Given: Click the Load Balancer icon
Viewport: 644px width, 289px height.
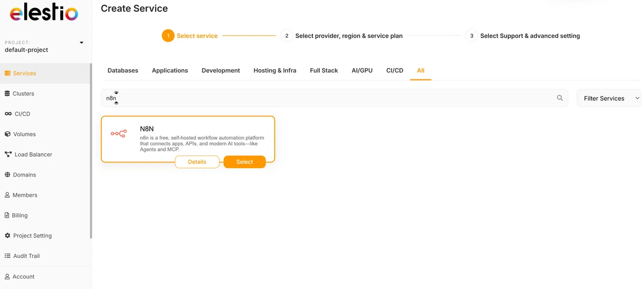Looking at the screenshot, I should (x=8, y=154).
